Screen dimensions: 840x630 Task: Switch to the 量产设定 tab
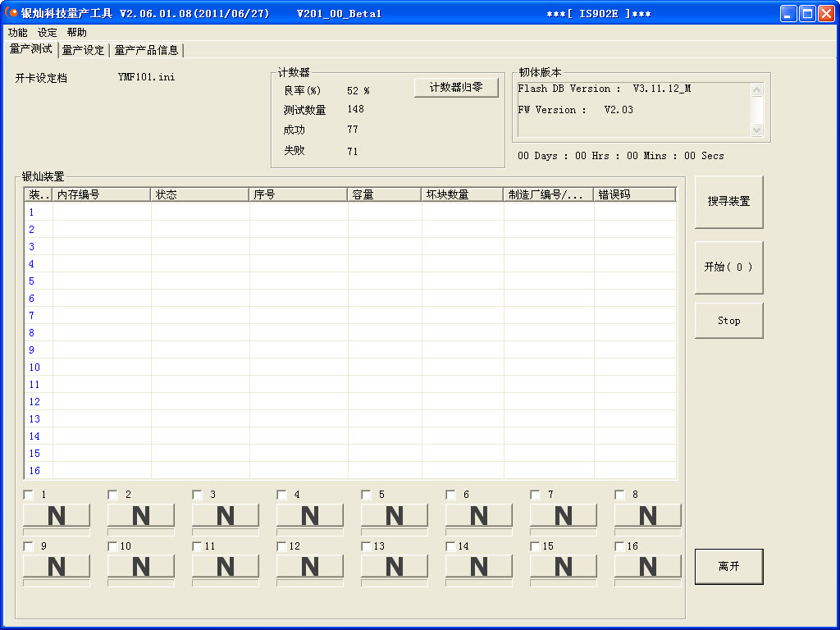coord(84,50)
